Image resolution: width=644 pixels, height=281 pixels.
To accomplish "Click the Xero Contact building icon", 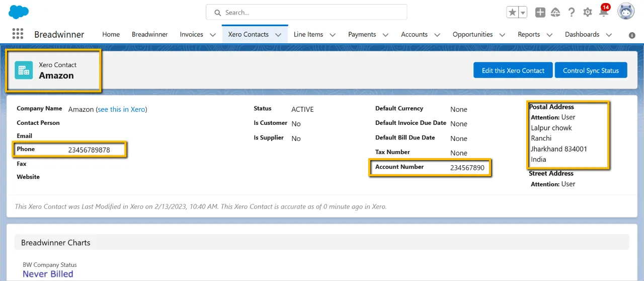I will pos(24,71).
